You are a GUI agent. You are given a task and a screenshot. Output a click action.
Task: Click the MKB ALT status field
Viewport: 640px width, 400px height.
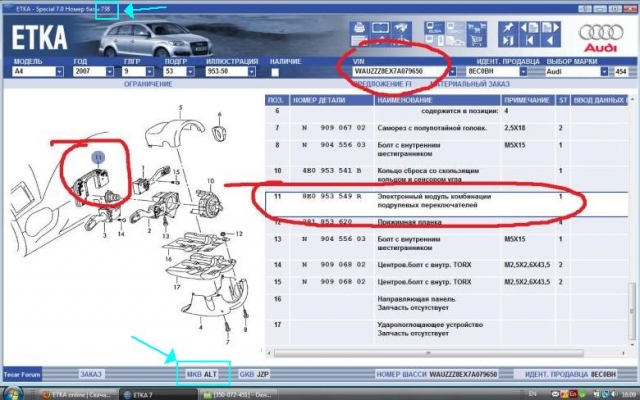202,374
